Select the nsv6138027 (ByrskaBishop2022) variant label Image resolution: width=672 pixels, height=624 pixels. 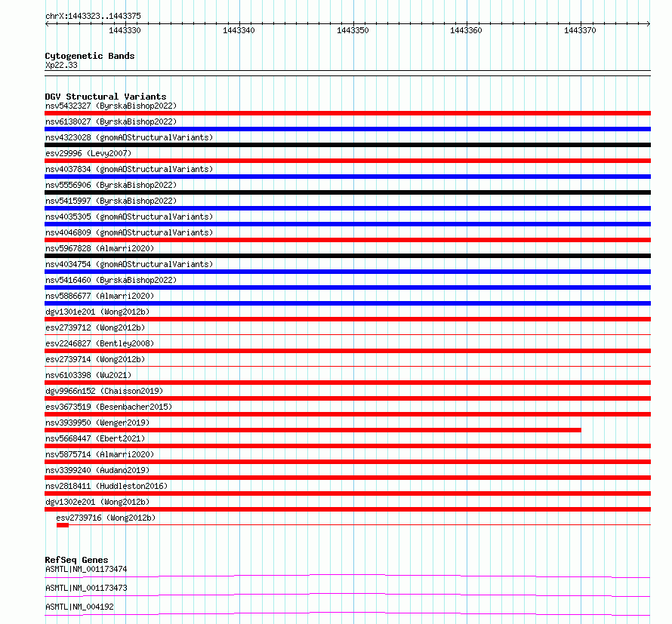click(111, 121)
